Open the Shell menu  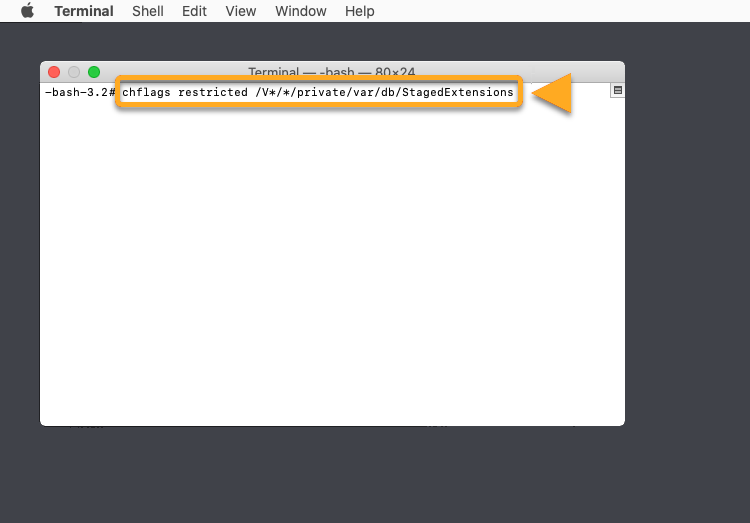[x=149, y=11]
